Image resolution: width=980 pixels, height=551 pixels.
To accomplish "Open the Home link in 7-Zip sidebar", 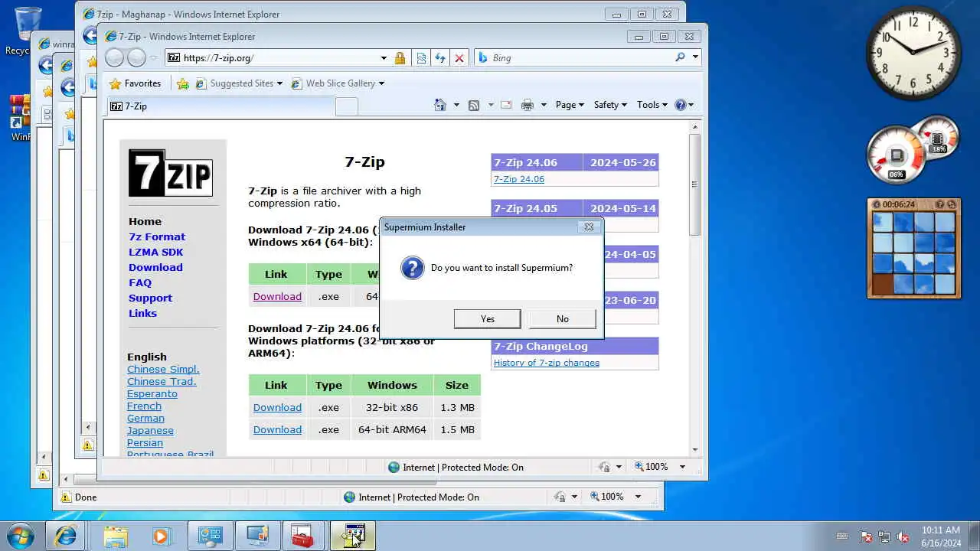I will (x=145, y=221).
